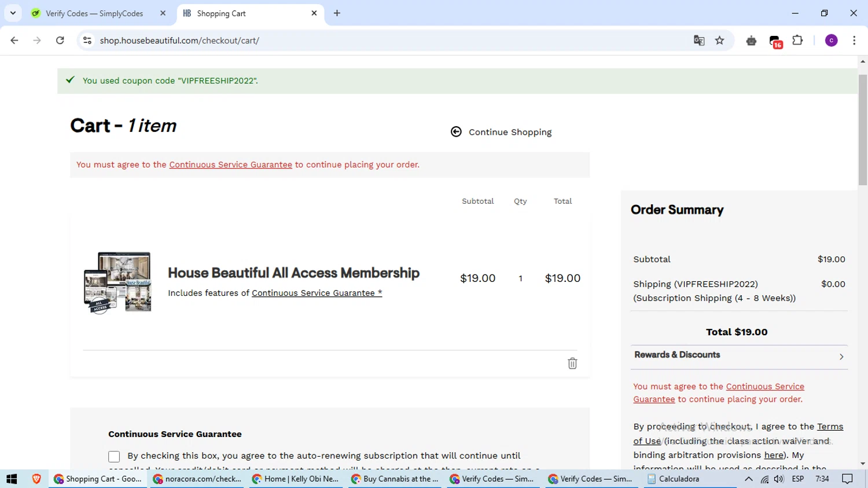Open the network Wi-Fi tray icon
868x488 pixels.
[x=764, y=479]
